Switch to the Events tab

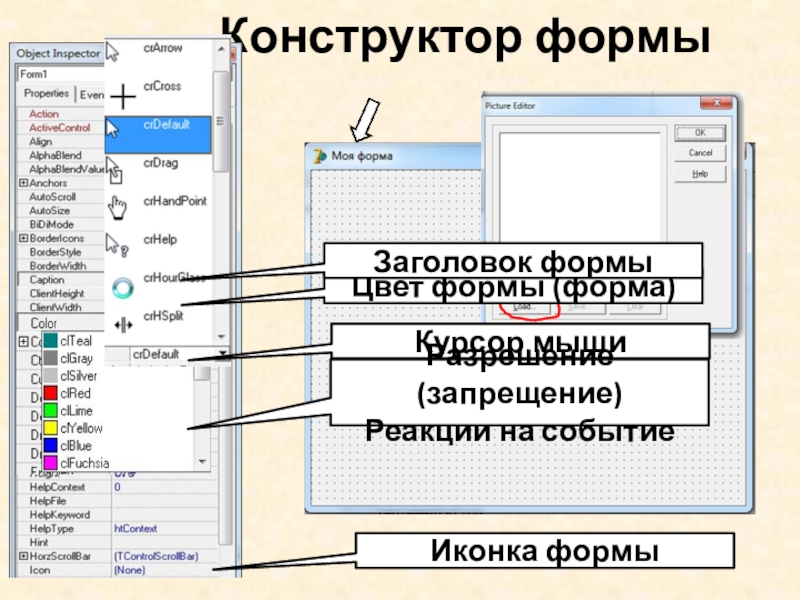(91, 95)
